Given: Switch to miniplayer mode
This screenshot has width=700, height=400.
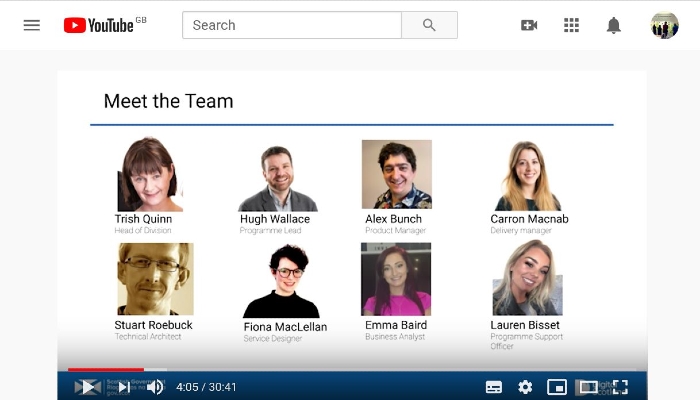Looking at the screenshot, I should 557,387.
